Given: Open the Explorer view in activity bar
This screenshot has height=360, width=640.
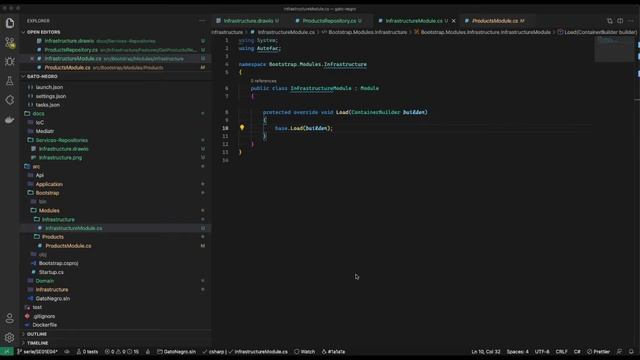Looking at the screenshot, I should pos(10,23).
